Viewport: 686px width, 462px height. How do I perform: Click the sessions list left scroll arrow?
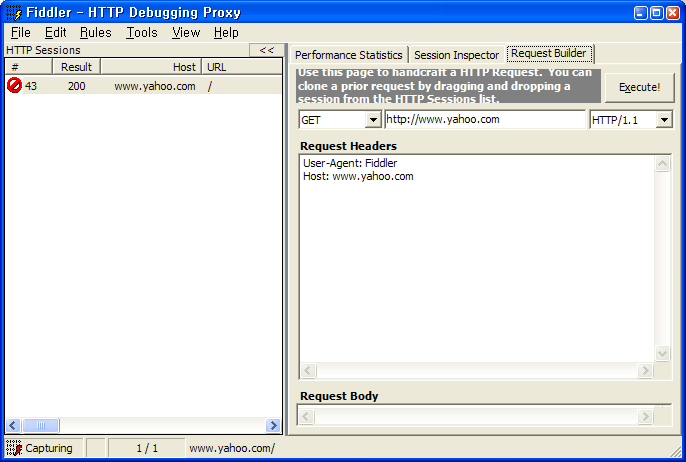(x=13, y=425)
